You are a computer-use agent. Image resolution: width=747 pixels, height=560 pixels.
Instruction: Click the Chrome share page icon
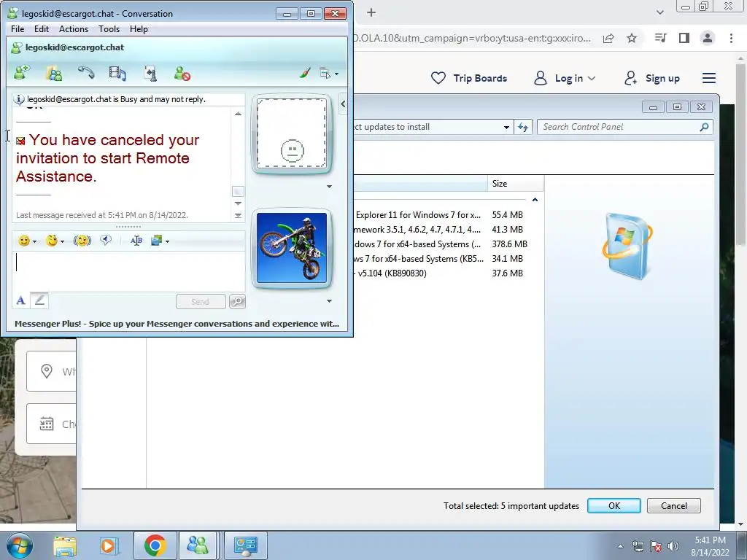tap(608, 38)
